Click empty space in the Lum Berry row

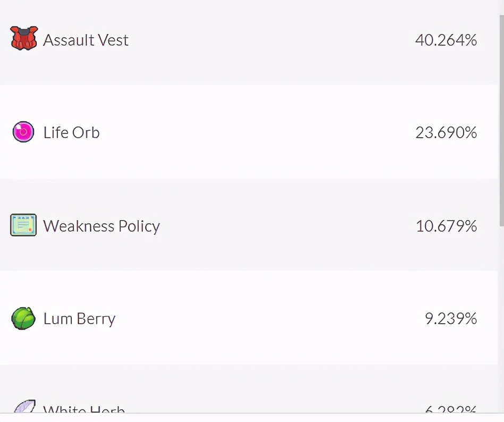pyautogui.click(x=266, y=319)
